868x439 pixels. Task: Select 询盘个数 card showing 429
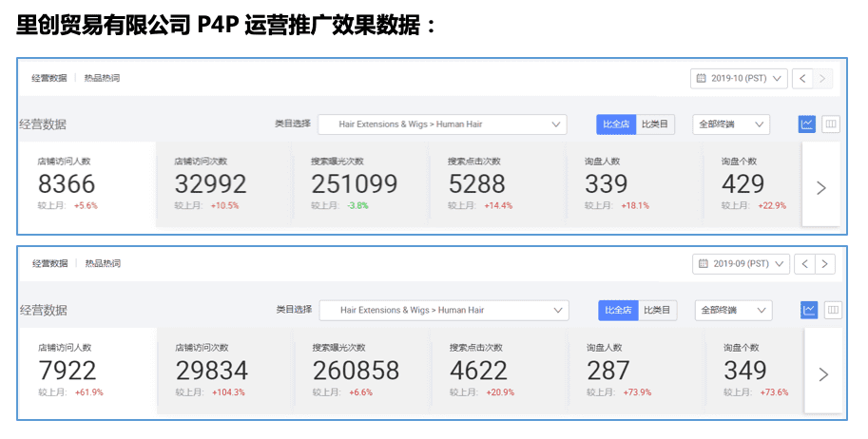point(753,183)
